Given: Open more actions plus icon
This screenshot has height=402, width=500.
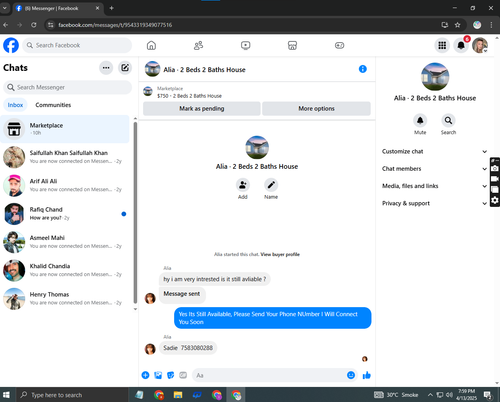Looking at the screenshot, I should (145, 375).
